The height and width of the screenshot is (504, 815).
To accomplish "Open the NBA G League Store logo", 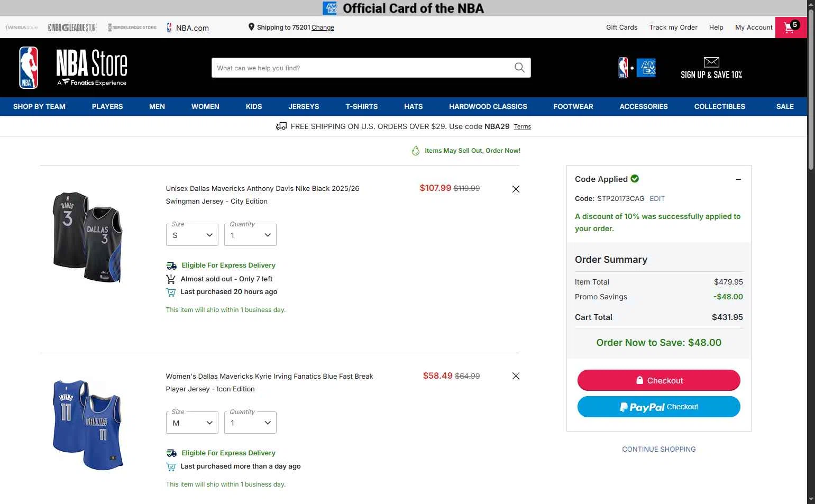I will coord(72,28).
